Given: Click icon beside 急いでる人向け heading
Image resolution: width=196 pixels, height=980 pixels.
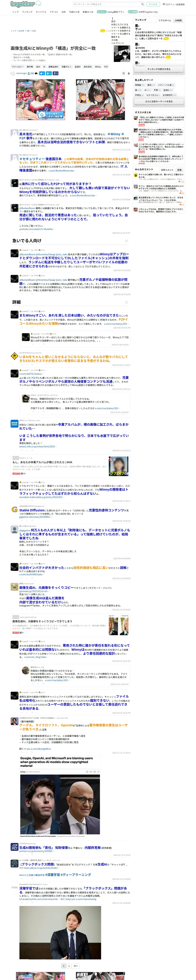Looking at the screenshot, I should 127,241.
